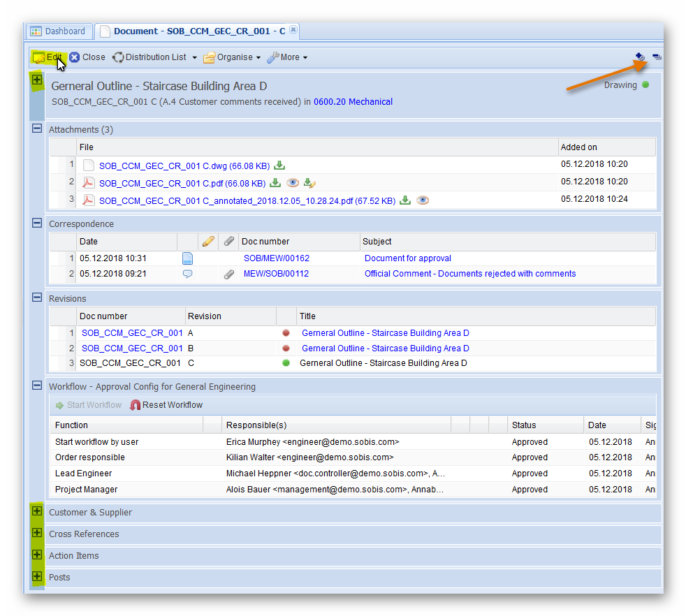This screenshot has width=686, height=616.
Task: Click the download-and-edit icon beside C.pdf
Action: tap(310, 183)
